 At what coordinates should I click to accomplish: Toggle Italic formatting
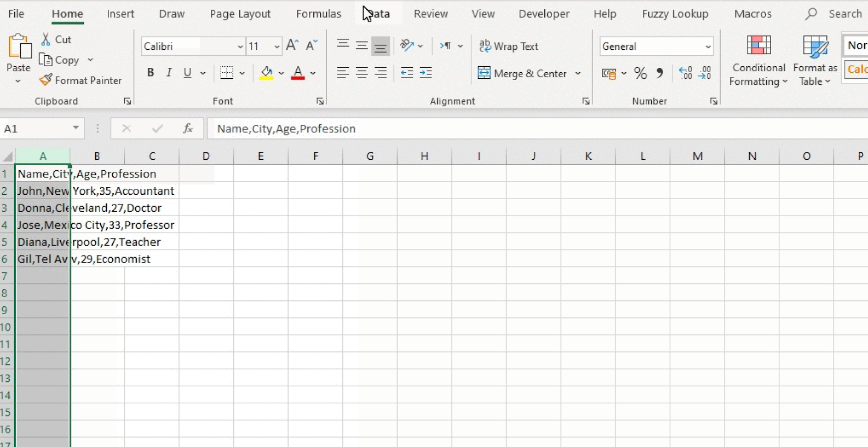coord(169,72)
